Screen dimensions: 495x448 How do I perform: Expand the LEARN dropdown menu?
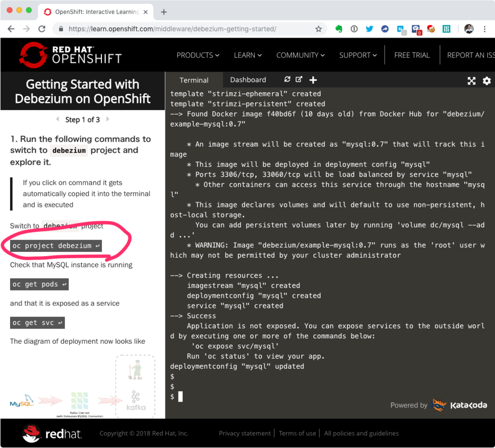[248, 55]
